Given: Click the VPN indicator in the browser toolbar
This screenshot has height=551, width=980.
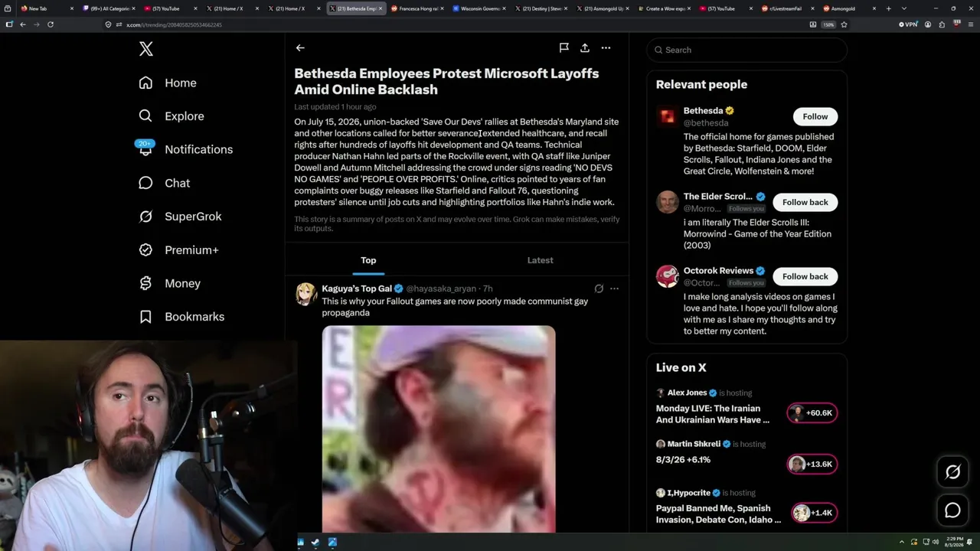Looking at the screenshot, I should point(908,24).
